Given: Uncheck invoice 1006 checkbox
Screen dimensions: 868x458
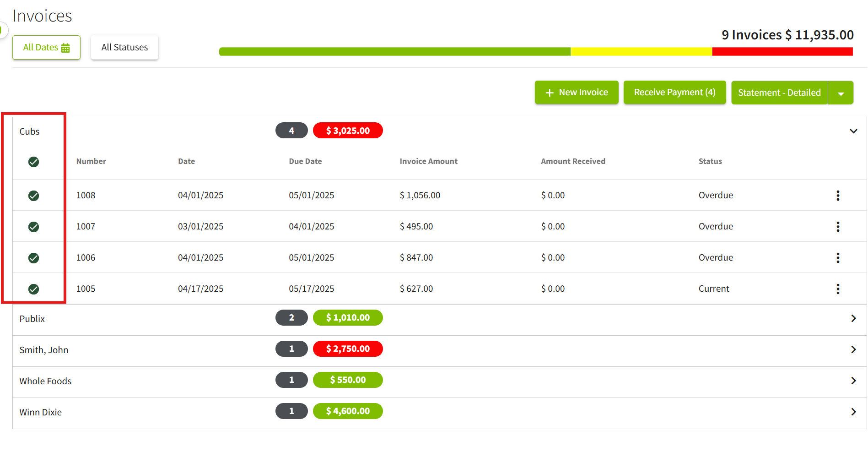Looking at the screenshot, I should coord(33,258).
